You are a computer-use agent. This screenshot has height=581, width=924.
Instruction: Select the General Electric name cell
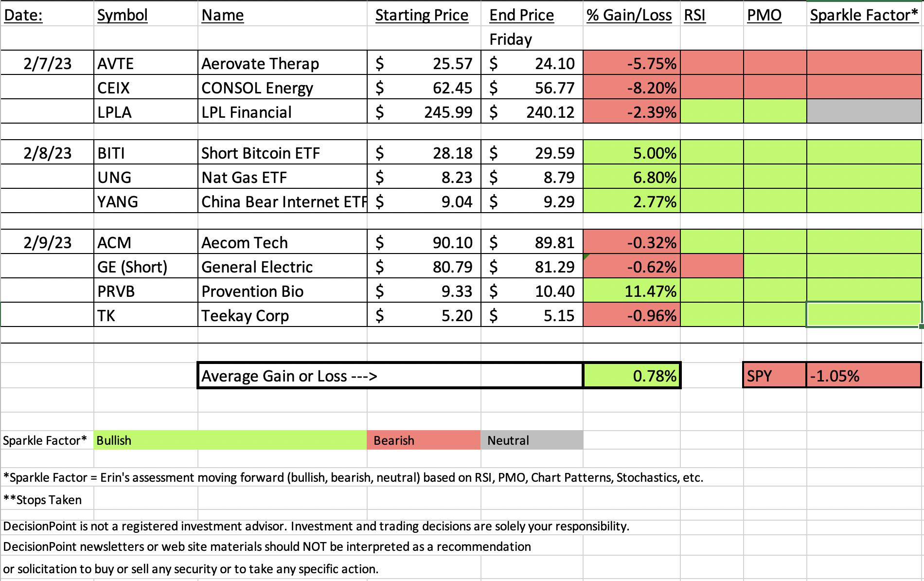[x=282, y=266]
